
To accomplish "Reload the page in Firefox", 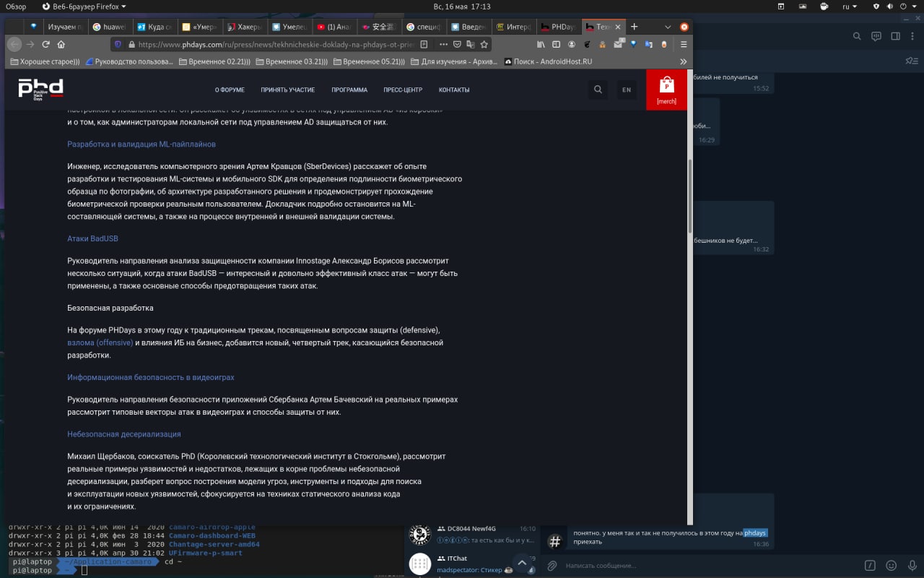I will point(45,44).
